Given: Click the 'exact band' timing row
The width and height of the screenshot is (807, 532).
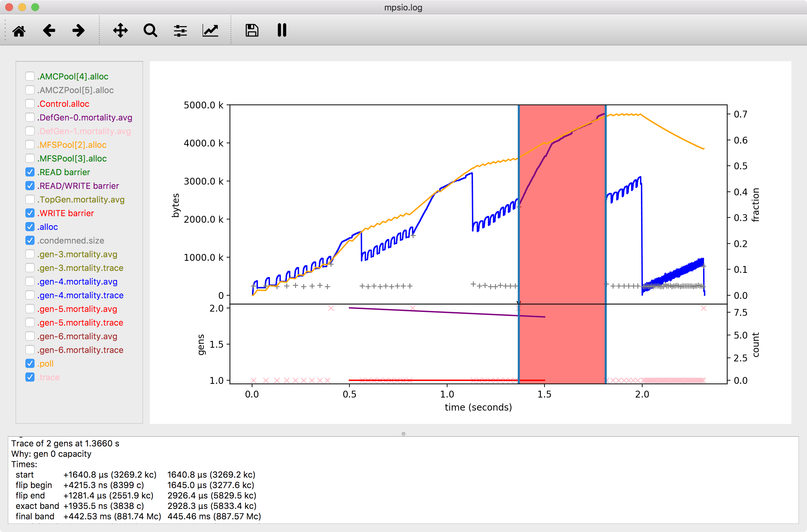Looking at the screenshot, I should click(x=136, y=506).
